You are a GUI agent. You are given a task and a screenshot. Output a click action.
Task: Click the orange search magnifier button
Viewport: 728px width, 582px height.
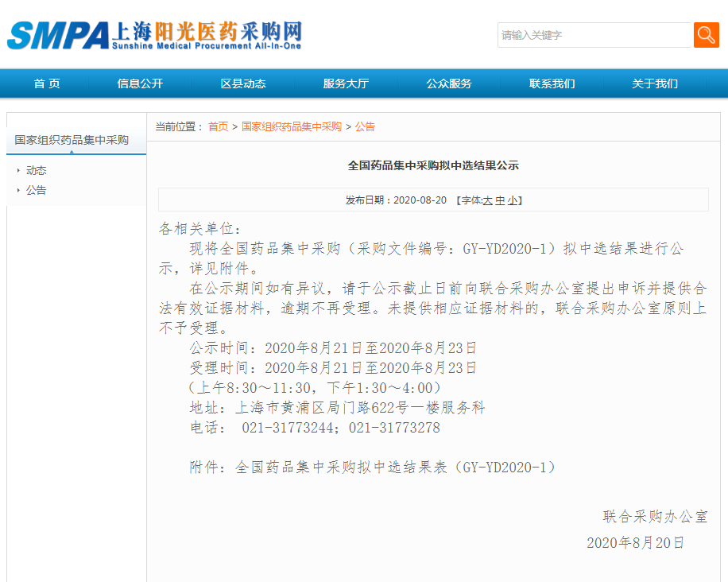tap(706, 35)
